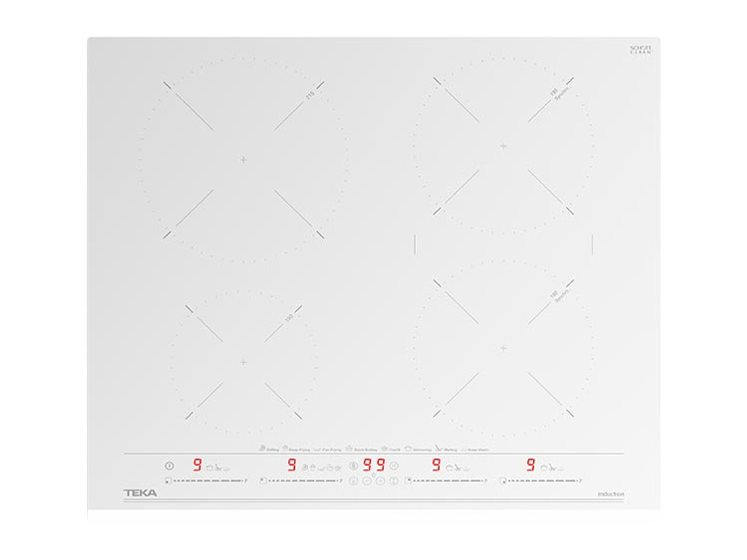
Task: Tap the power slider above the induction label
Action: coord(541,481)
